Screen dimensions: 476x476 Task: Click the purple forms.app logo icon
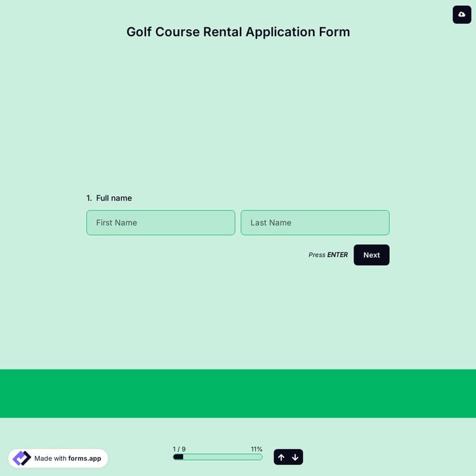[x=22, y=458]
